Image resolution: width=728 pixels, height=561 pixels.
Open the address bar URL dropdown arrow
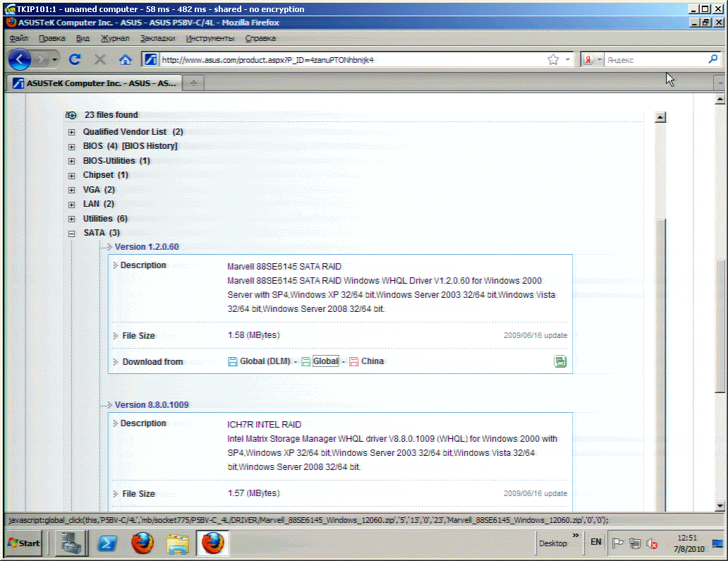[x=567, y=59]
